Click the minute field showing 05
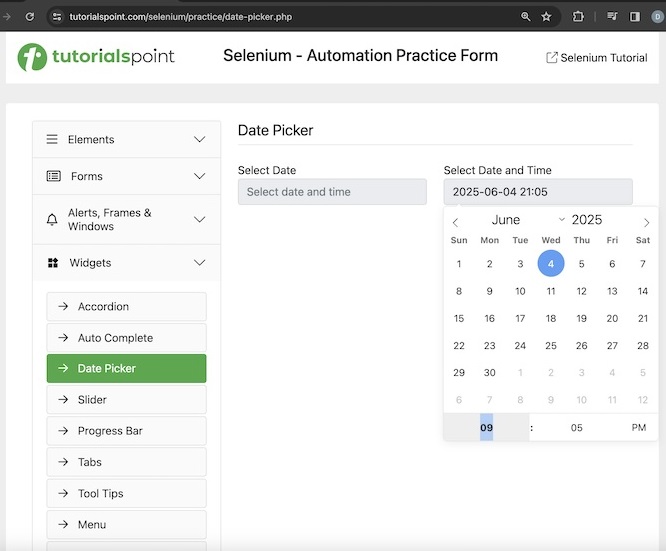Viewport: 666px width, 551px height. tap(576, 427)
